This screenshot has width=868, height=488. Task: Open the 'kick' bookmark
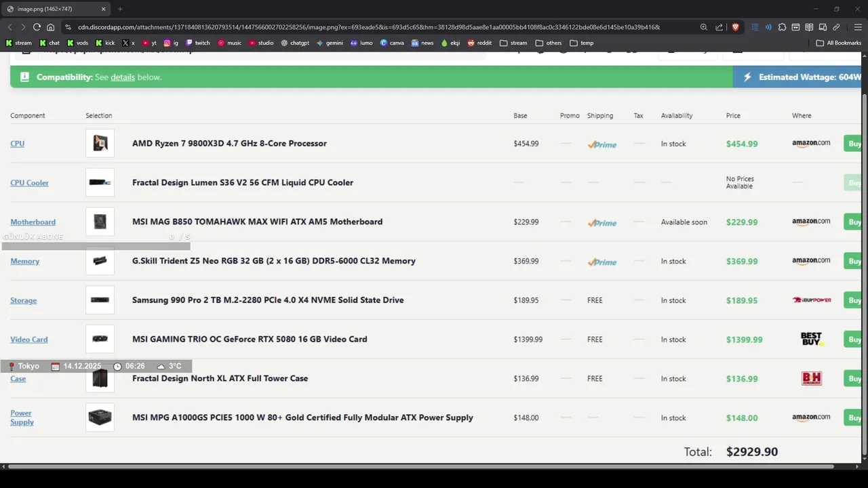[105, 43]
